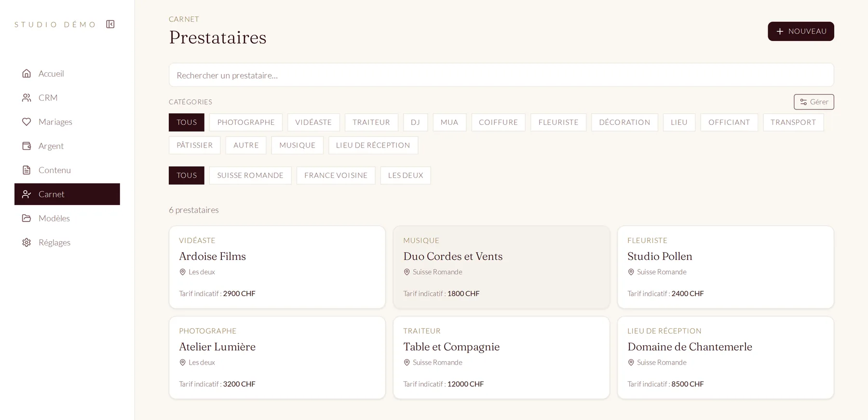Image resolution: width=868 pixels, height=420 pixels.
Task: Click the Mariages heart icon
Action: pyautogui.click(x=27, y=122)
